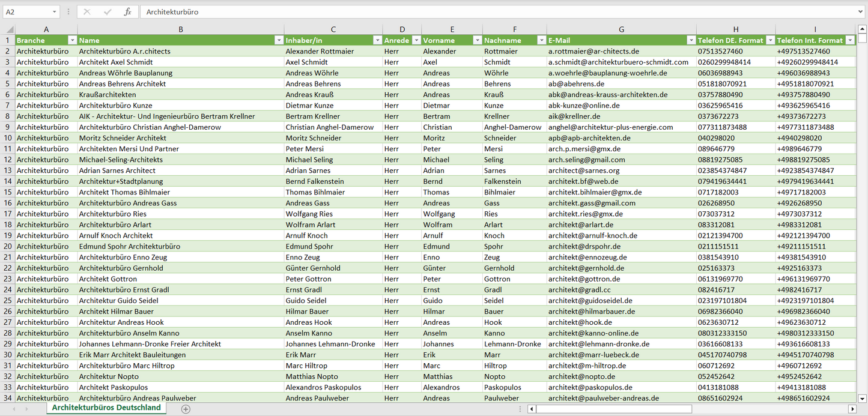The height and width of the screenshot is (416, 868).
Task: Open the Nachname filter dropdown
Action: pyautogui.click(x=541, y=40)
